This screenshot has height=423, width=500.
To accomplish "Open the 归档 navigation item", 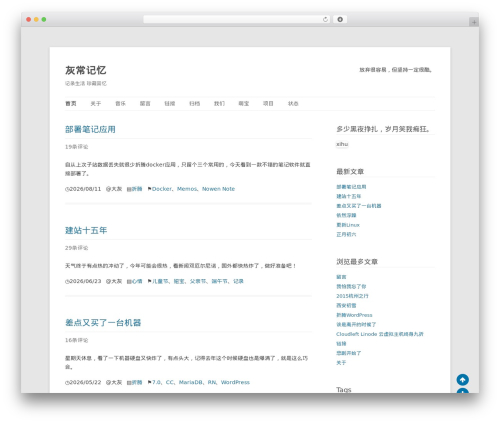I will click(x=194, y=104).
